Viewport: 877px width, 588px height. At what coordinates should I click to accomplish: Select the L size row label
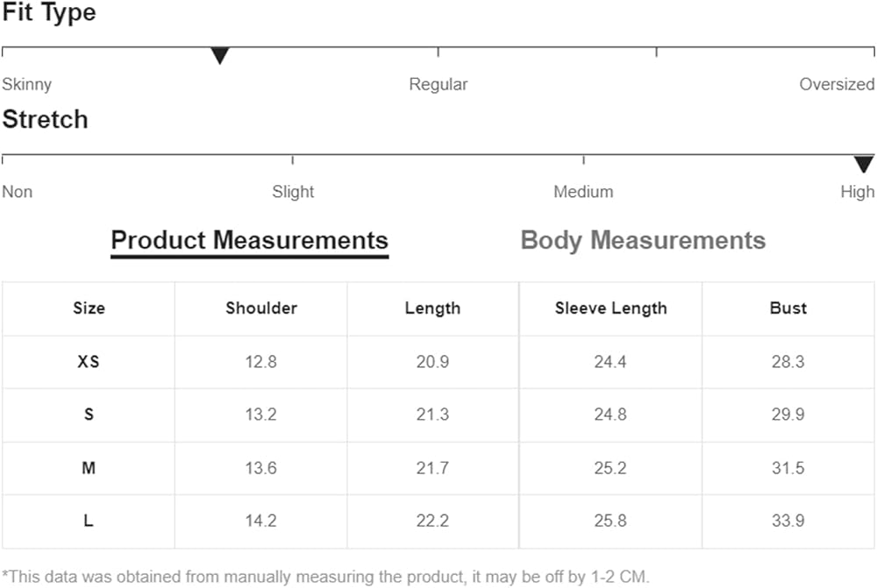(x=89, y=521)
